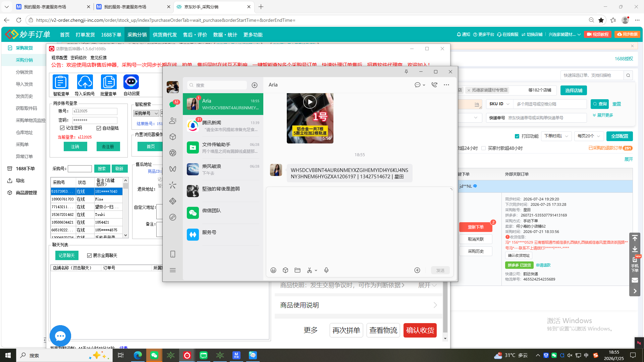Open 供货商代发 navigation tab
This screenshot has height=362, width=644.
165,35
